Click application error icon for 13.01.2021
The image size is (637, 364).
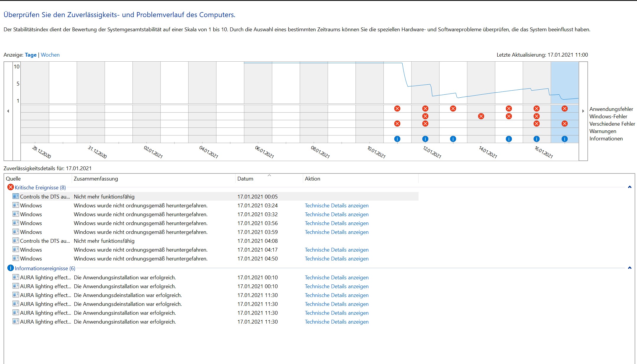click(x=453, y=109)
